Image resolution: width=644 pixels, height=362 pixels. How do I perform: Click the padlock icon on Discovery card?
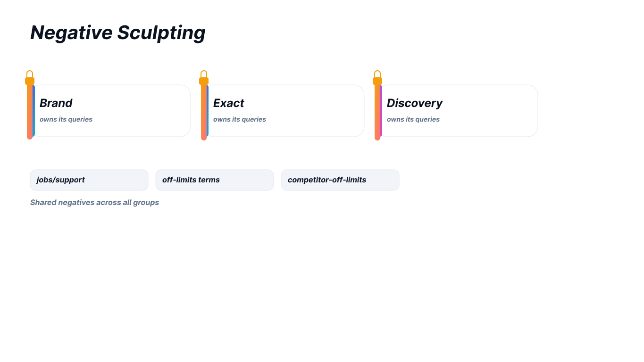[377, 78]
